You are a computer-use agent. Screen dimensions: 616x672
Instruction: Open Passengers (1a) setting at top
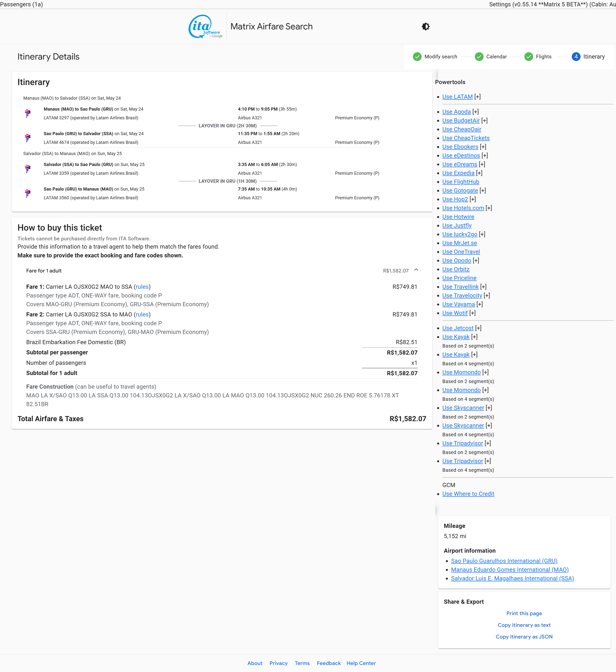pyautogui.click(x=22, y=4)
